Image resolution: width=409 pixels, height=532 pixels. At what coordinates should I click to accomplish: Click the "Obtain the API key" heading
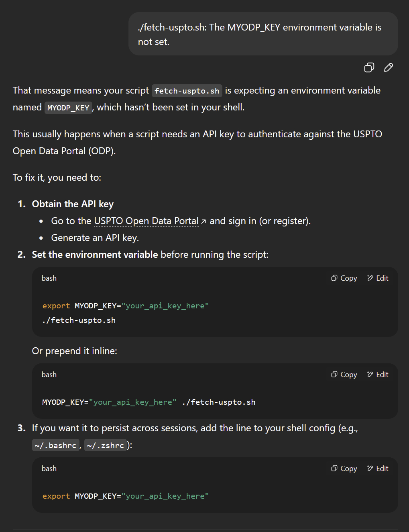click(73, 204)
